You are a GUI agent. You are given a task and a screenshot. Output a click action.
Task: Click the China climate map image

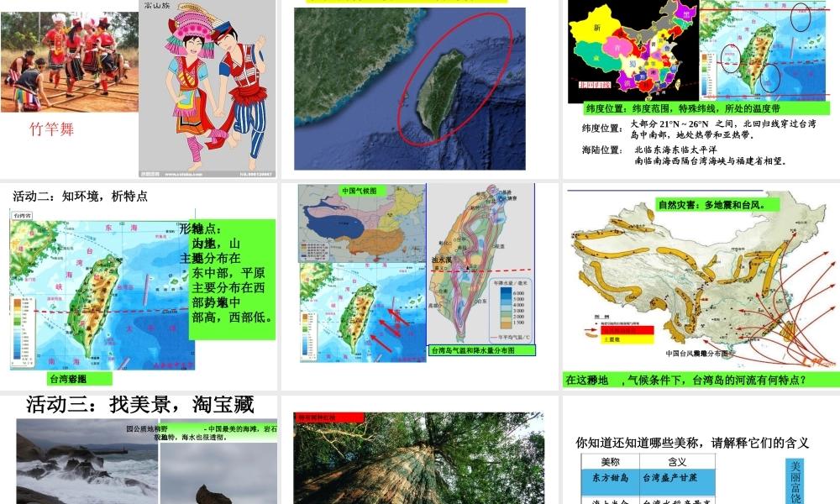pyautogui.click(x=362, y=223)
